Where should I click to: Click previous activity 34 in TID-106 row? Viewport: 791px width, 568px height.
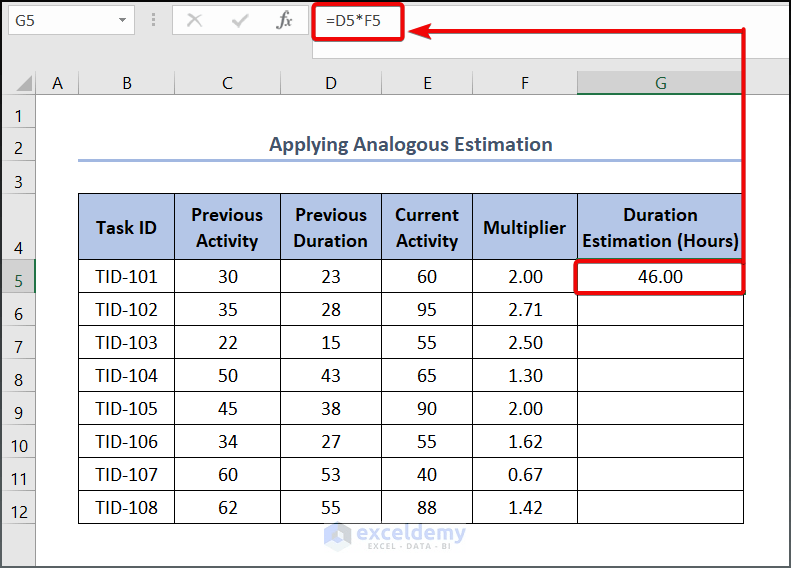pos(228,441)
